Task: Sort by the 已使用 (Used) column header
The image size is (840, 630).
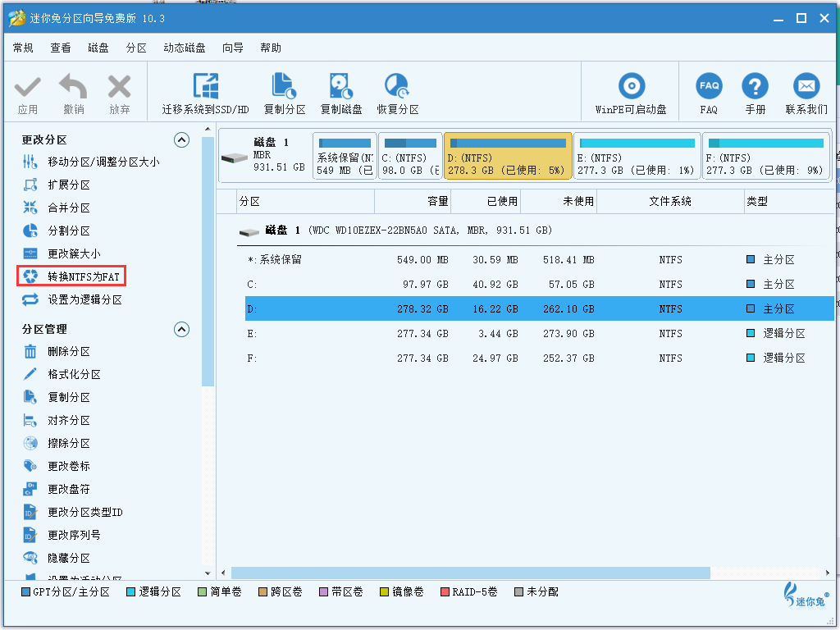Action: tap(486, 202)
